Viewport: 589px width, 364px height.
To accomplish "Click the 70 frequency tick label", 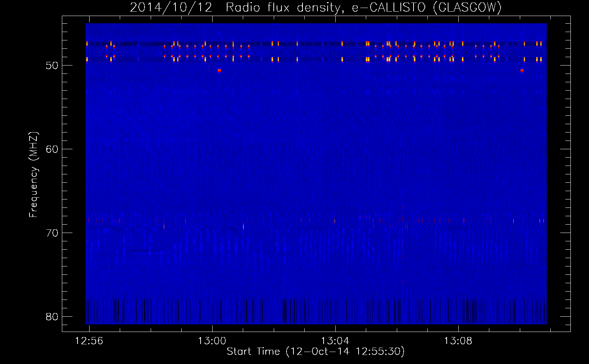I will (x=52, y=233).
